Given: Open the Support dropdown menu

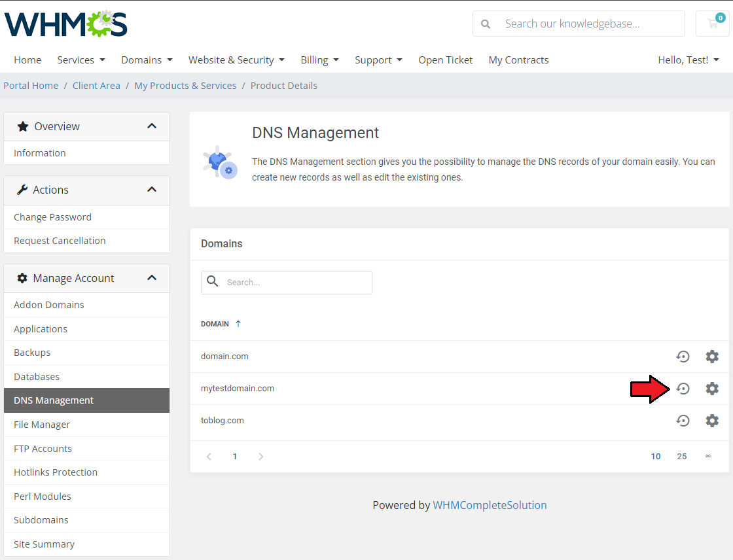Looking at the screenshot, I should click(379, 60).
